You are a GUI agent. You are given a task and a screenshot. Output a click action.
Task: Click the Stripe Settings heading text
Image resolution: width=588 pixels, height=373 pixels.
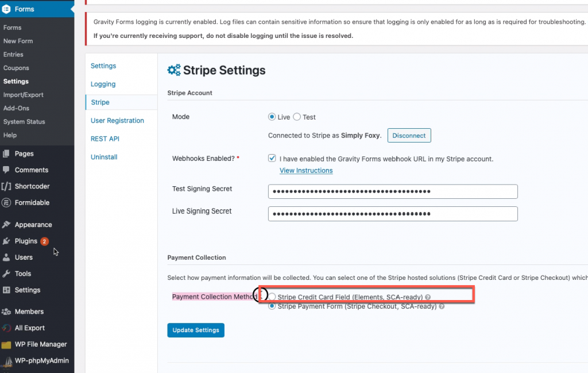pos(225,70)
